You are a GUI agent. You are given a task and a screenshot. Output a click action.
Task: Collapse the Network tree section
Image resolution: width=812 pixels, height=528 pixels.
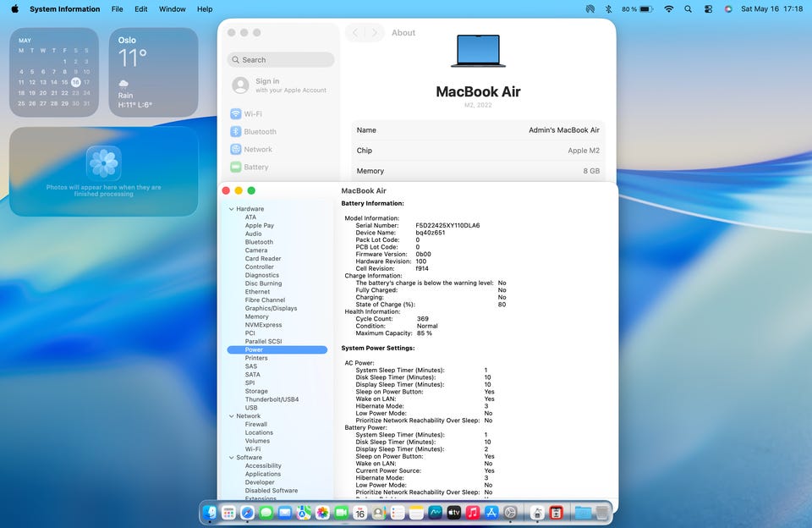pos(232,416)
